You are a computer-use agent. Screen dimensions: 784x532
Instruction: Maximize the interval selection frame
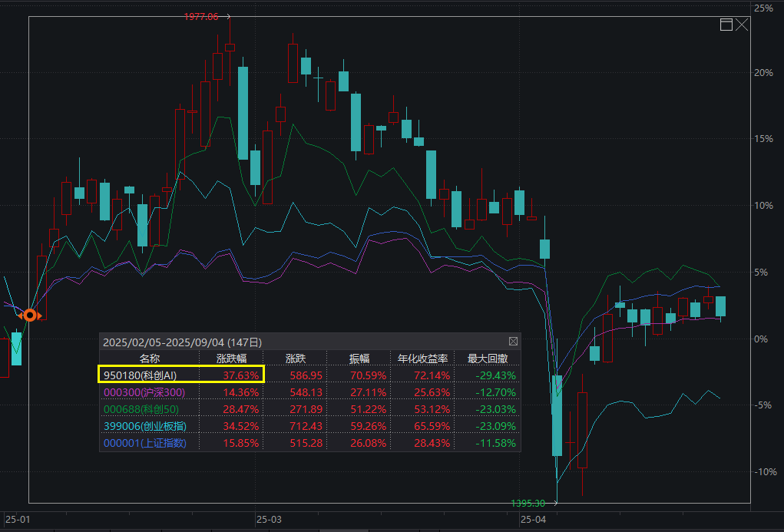726,25
